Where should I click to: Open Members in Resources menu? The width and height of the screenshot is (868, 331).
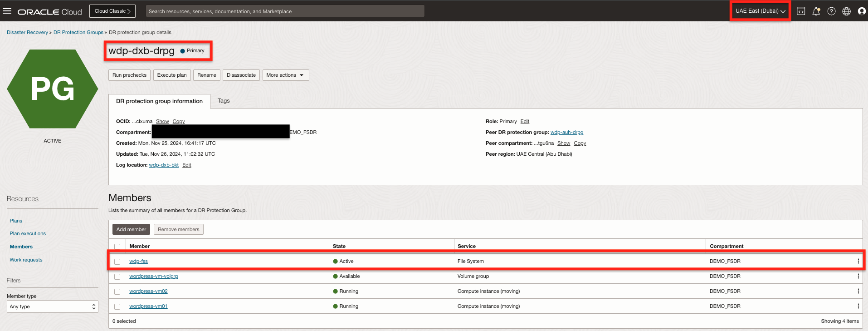coord(21,247)
